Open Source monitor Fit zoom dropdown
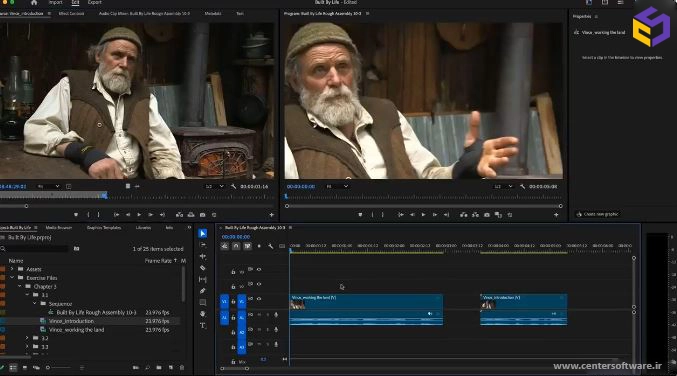Screen dimensions: 677x376 [x=48, y=186]
